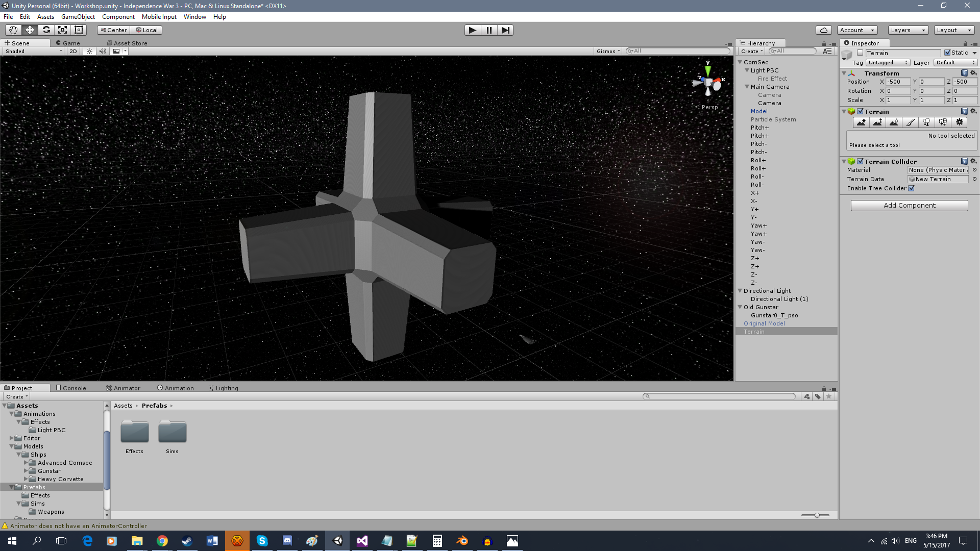This screenshot has height=551, width=980.
Task: Expand the Gunstar folder in Project tree
Action: 26,471
